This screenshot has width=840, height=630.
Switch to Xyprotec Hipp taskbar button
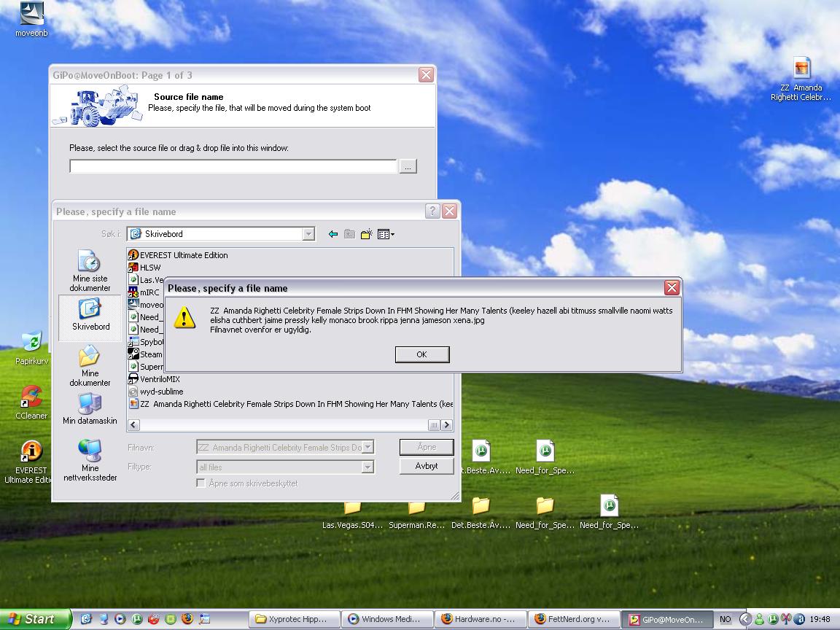click(295, 619)
